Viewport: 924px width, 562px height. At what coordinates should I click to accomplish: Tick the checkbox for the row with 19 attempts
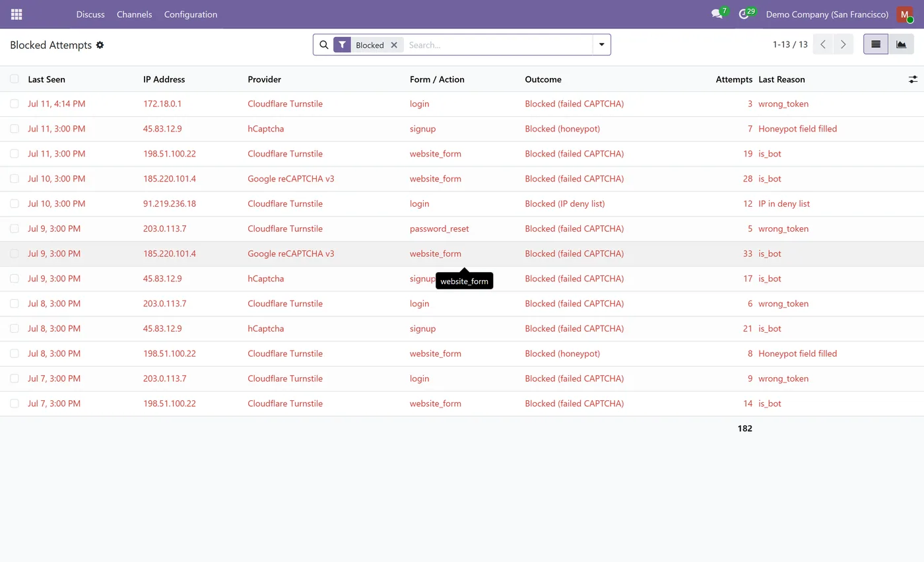[15, 154]
